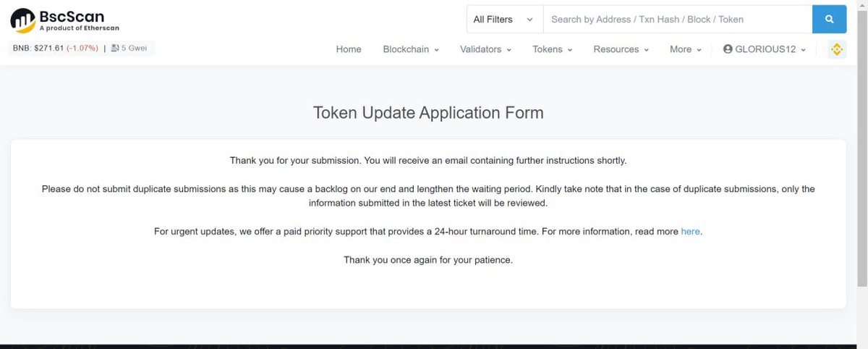The height and width of the screenshot is (349, 868).
Task: Open the BNB chain network icon
Action: coord(837,49)
